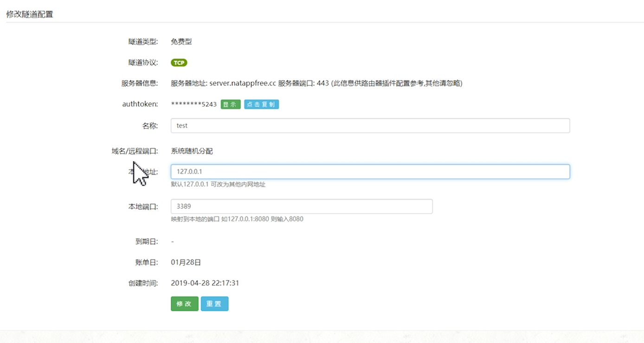Click the 本地地址 field showing 127.0.0.1
This screenshot has height=343, width=644.
click(x=370, y=172)
